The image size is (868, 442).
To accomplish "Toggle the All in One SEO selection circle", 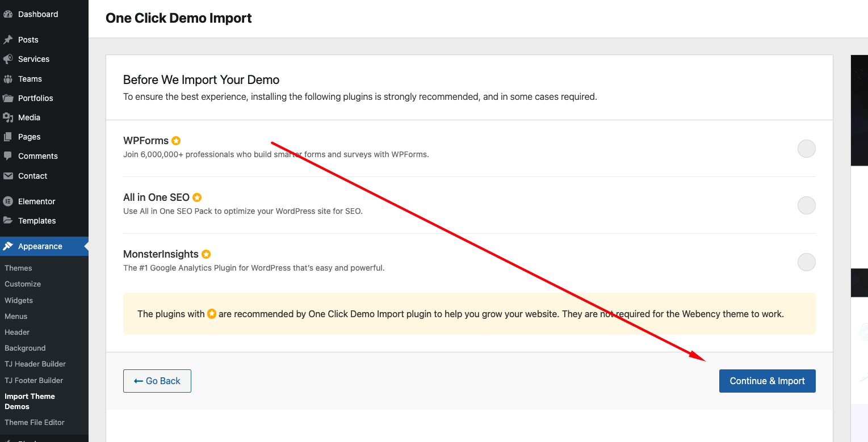I will [x=807, y=205].
